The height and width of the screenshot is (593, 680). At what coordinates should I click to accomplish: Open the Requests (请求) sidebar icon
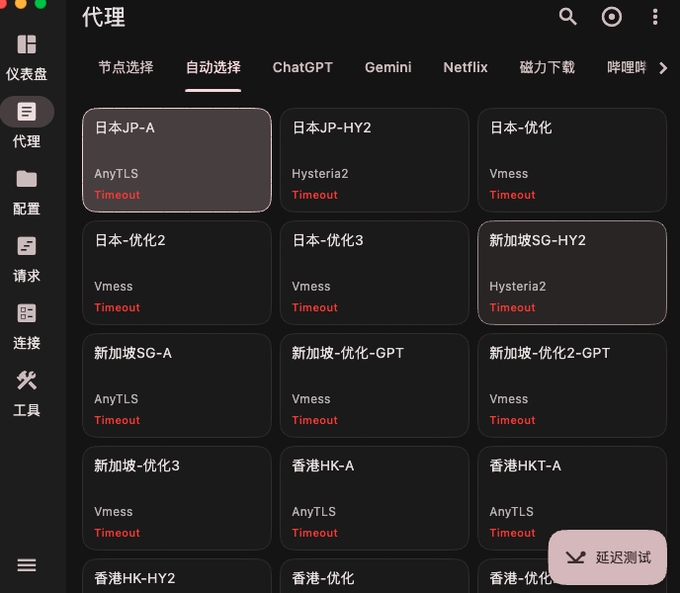tap(26, 246)
